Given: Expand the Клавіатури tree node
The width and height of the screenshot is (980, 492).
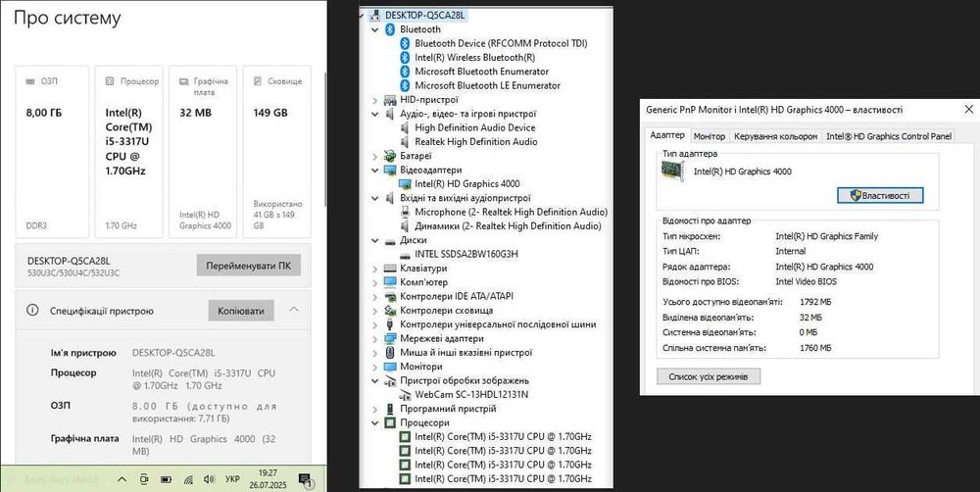Looking at the screenshot, I should click(x=374, y=269).
